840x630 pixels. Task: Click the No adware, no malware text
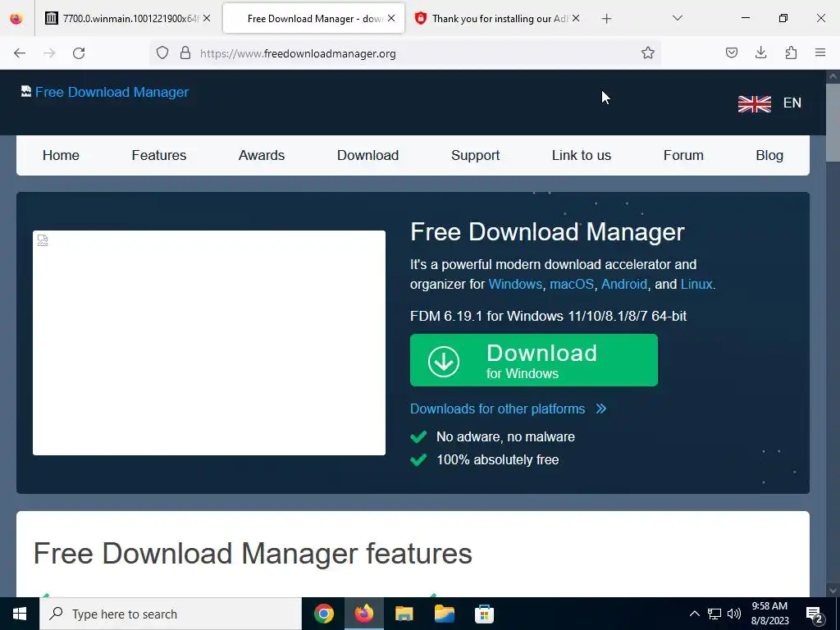tap(505, 436)
